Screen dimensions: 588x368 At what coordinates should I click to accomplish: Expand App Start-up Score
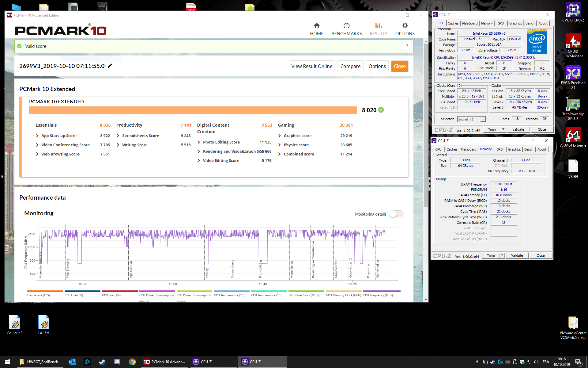tap(37, 136)
